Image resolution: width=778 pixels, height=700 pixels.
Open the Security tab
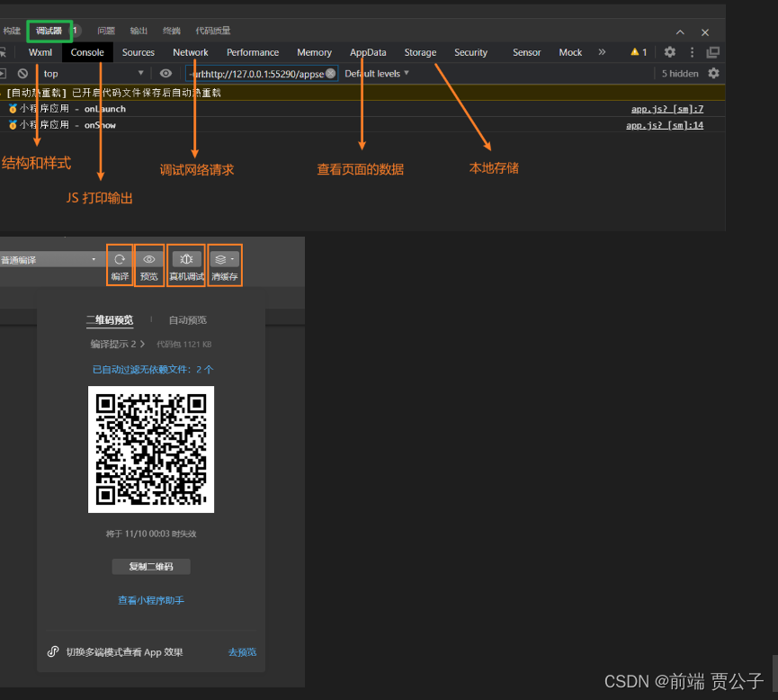point(471,52)
